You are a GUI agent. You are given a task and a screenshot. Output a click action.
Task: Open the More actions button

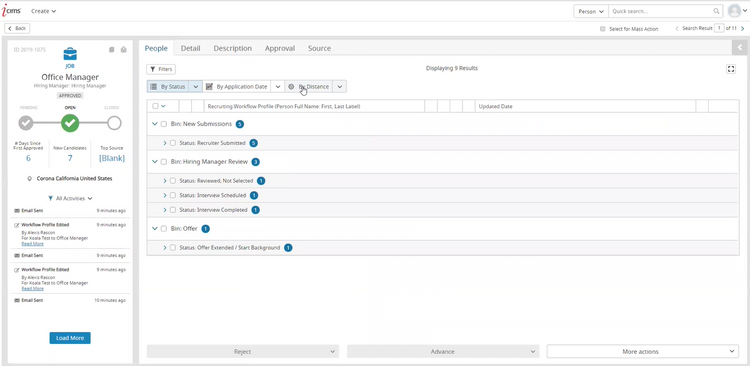643,352
